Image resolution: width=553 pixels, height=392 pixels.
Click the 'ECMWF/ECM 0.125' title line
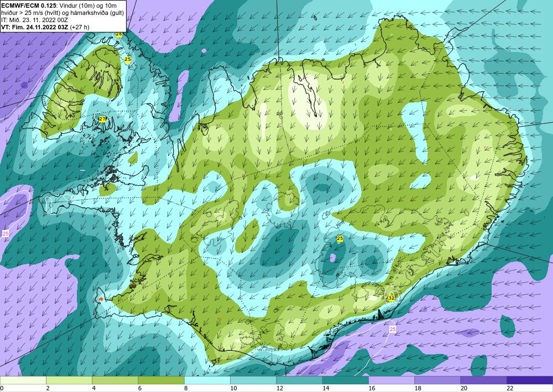(x=59, y=5)
